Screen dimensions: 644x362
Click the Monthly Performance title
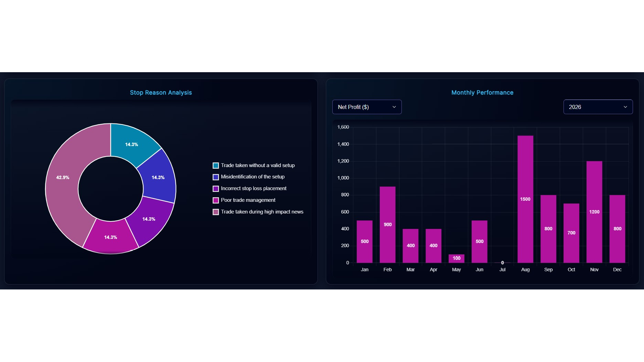coord(482,92)
